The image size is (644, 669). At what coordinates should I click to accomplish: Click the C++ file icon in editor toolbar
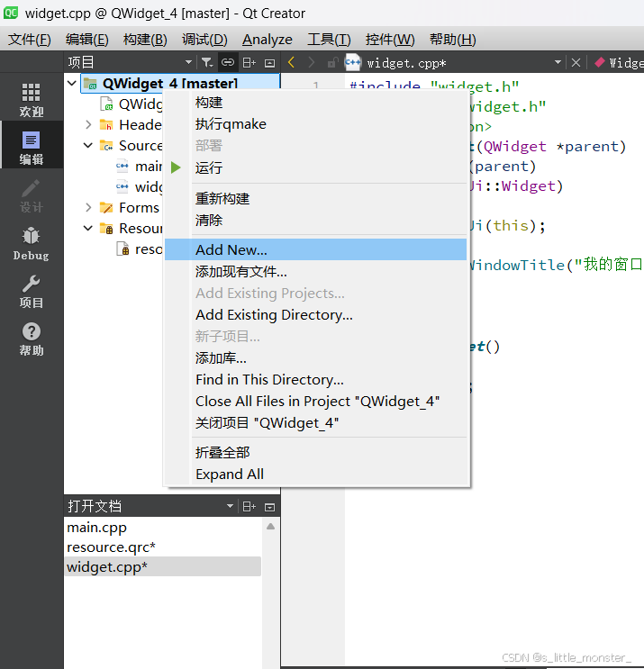click(353, 63)
